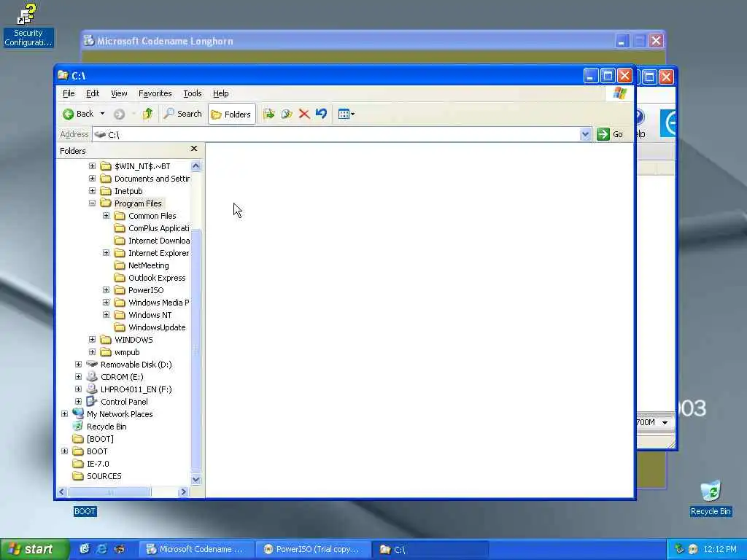This screenshot has height=560, width=747.
Task: Expand the PowerISO folder node
Action: 107,289
